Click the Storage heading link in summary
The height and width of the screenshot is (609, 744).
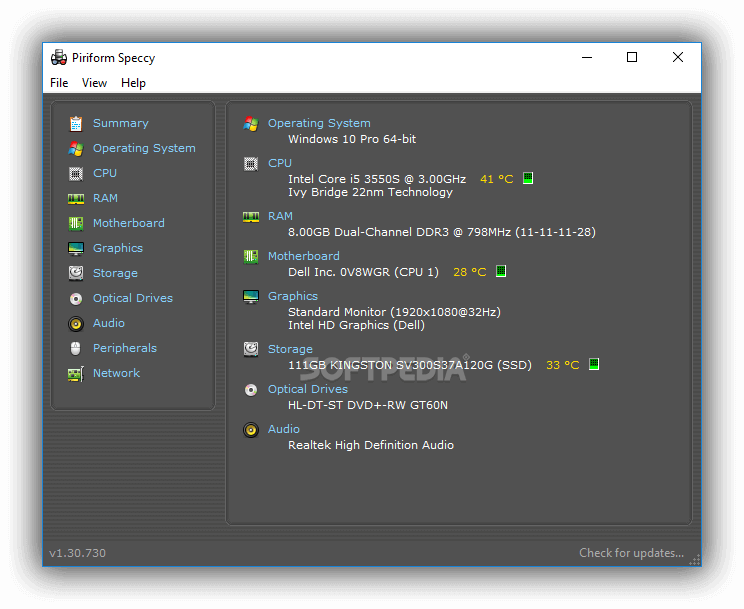[290, 349]
